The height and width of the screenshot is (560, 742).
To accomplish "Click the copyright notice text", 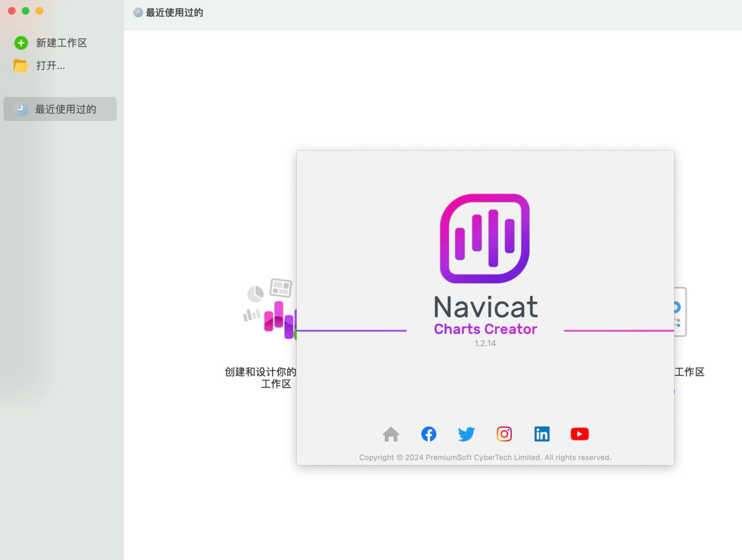I will [485, 457].
